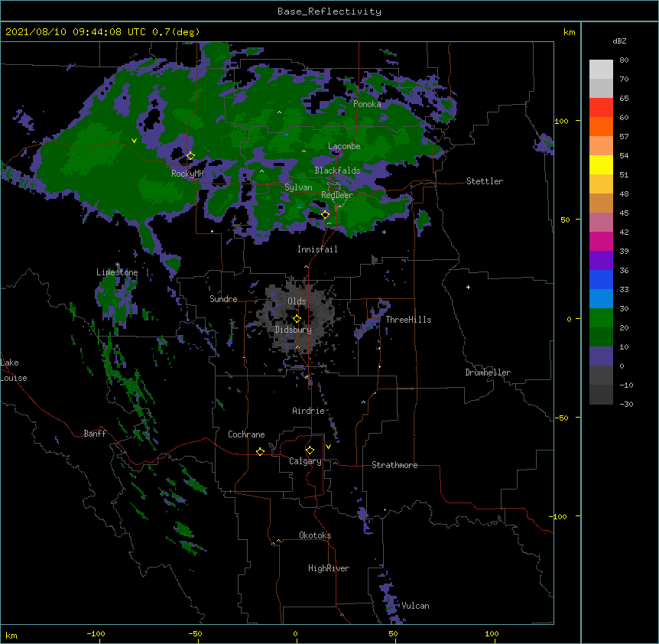Select the magenta 39-42 dBZ legend swatch
This screenshot has width=659, height=644.
point(601,241)
